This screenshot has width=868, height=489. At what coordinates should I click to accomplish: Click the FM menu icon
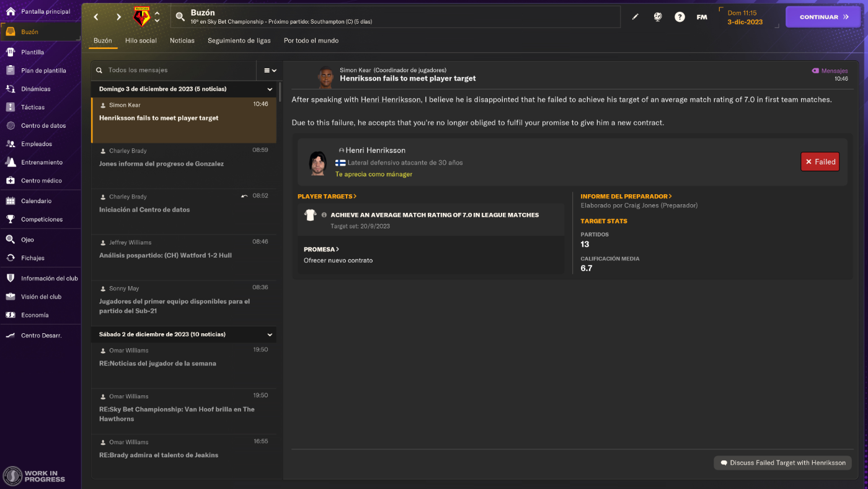coord(702,17)
